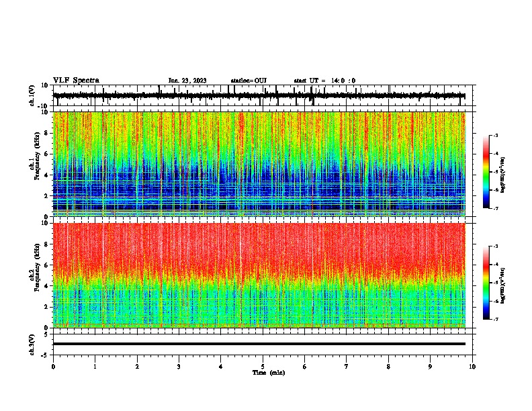Click the color scale bar beside ch.1 spectrogram
This screenshot has width=532, height=411.
(x=486, y=172)
